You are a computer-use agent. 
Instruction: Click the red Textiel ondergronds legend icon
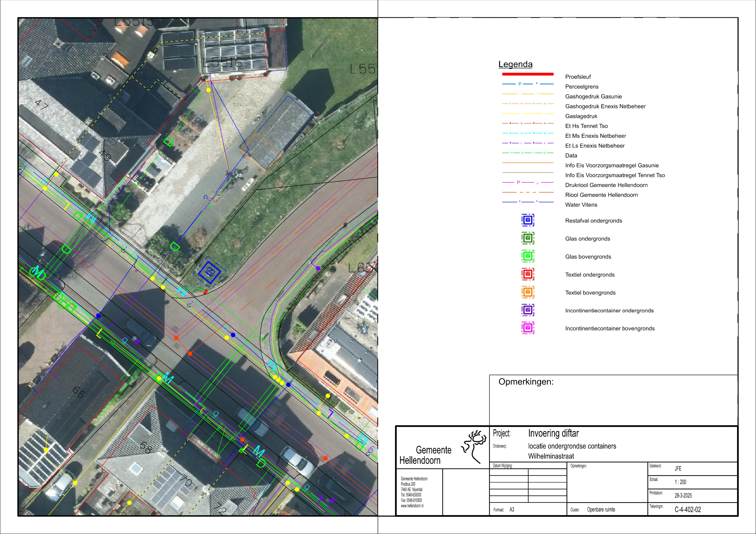click(527, 274)
